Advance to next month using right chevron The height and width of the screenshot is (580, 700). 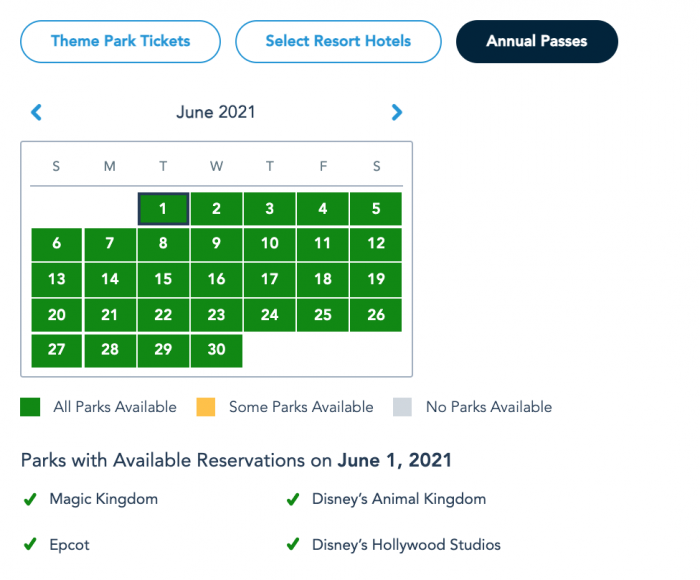(396, 112)
